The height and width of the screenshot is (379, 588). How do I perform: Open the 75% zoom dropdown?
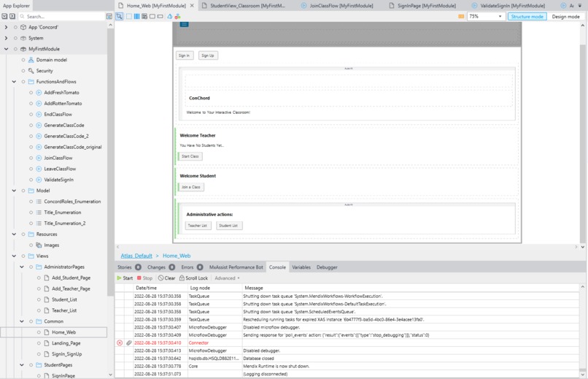(x=500, y=17)
